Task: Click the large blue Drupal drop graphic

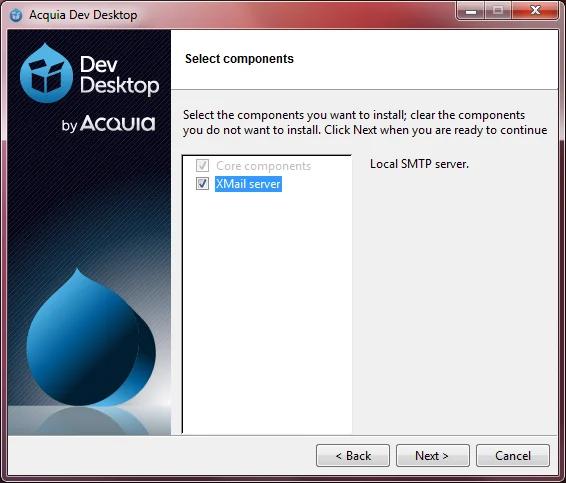Action: pos(91,338)
